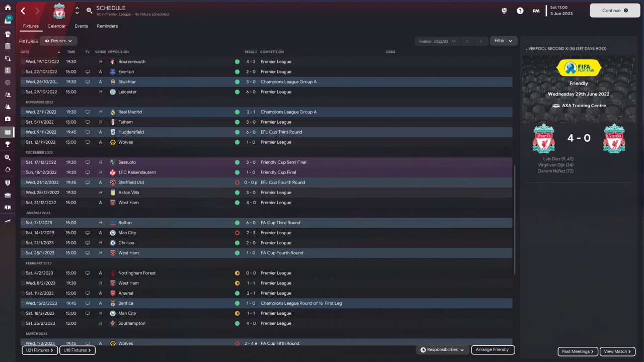Toggle reminder circle for Real Madrid fixture
This screenshot has width=644, height=362.
23,112
